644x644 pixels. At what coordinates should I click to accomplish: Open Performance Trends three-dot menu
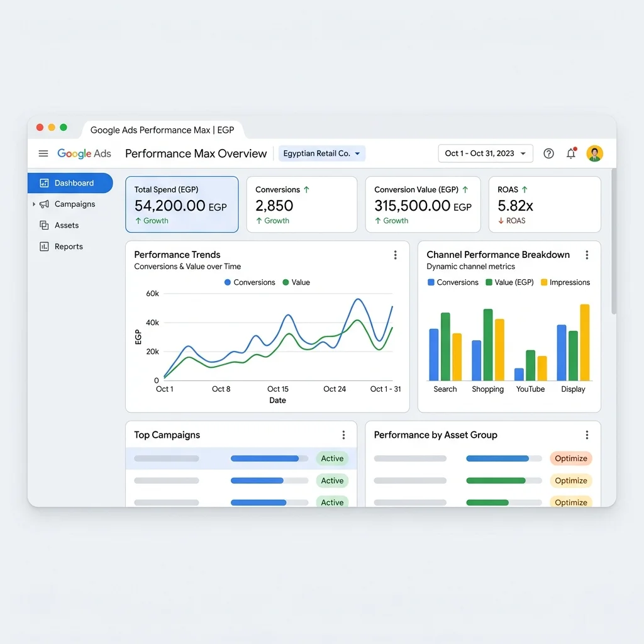pos(395,255)
